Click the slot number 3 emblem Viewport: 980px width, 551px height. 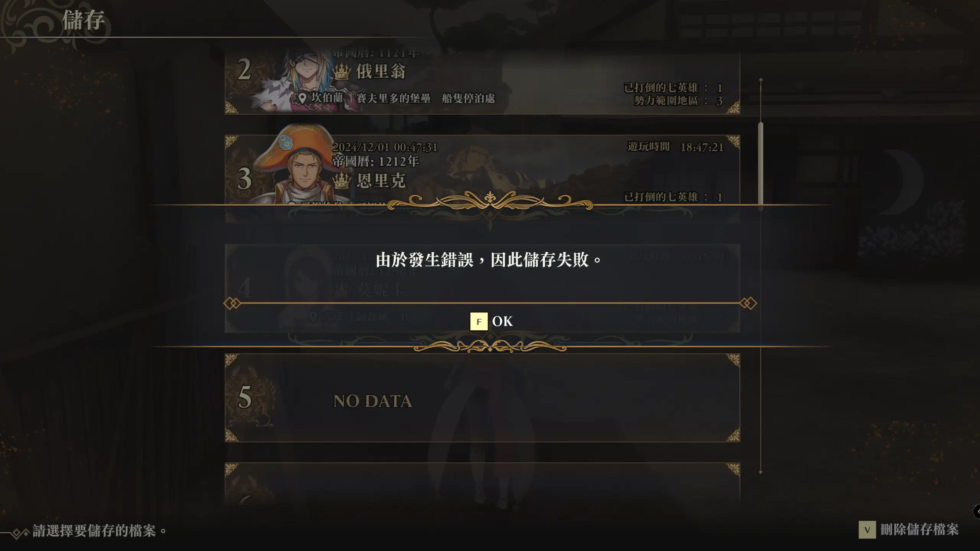(245, 179)
